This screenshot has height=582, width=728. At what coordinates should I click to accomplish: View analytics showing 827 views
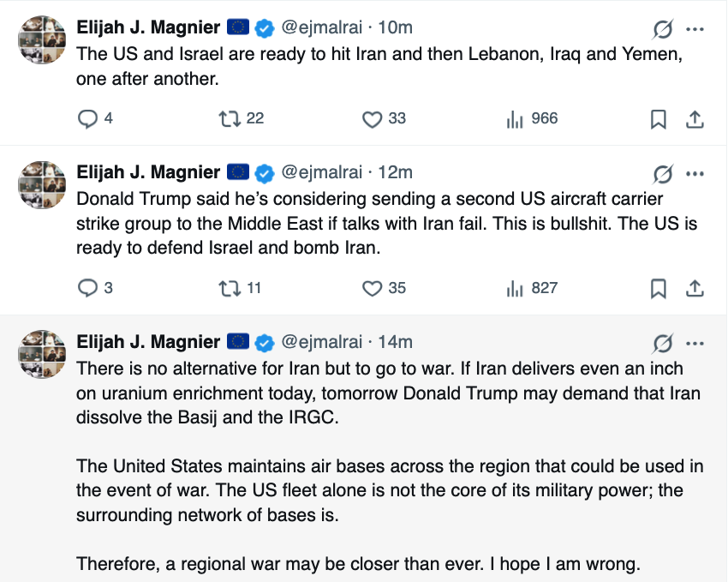515,288
